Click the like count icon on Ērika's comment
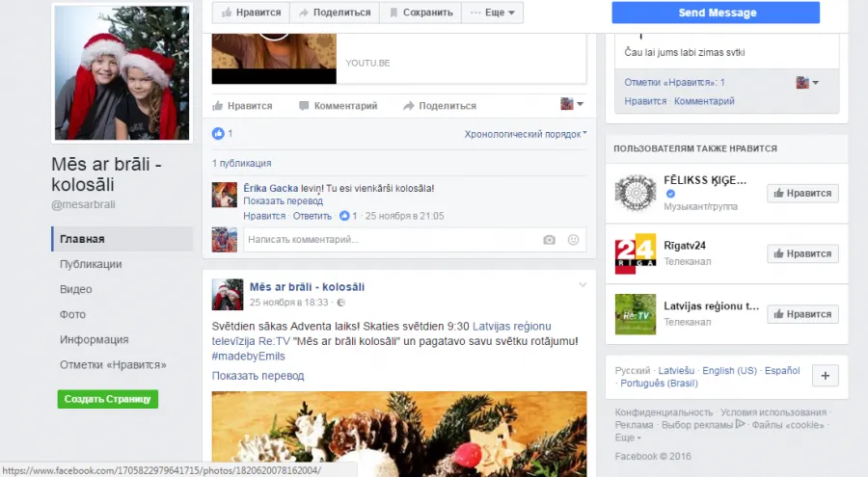The height and width of the screenshot is (477, 868). 344,216
